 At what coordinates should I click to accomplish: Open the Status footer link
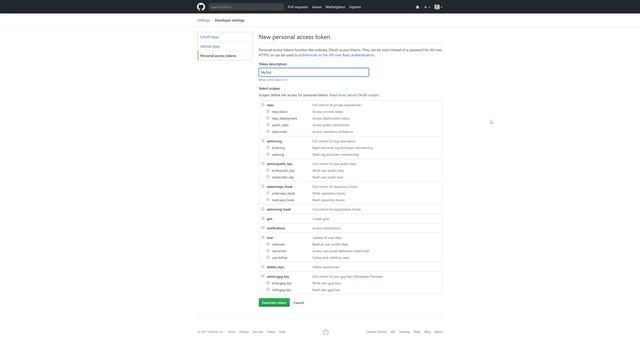[271, 332]
